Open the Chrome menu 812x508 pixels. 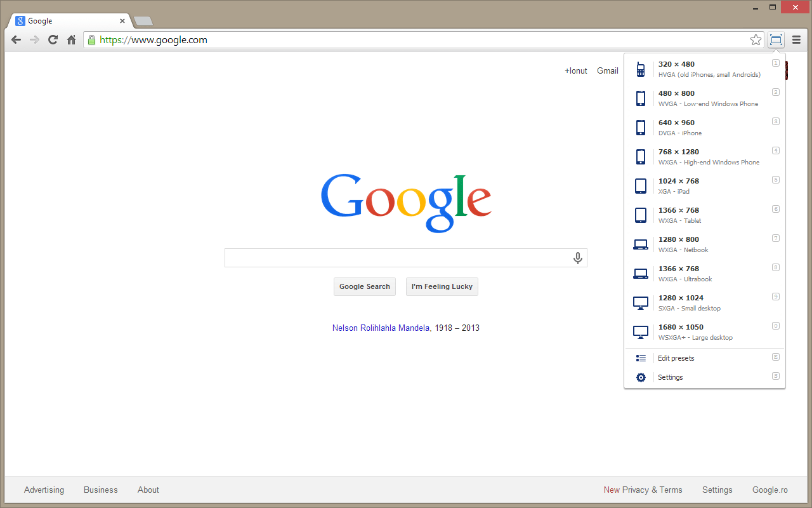pyautogui.click(x=796, y=39)
